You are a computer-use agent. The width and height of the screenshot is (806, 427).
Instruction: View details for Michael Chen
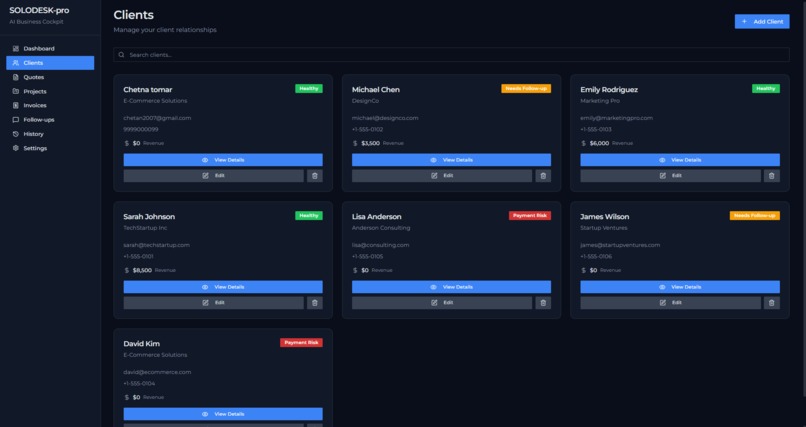pyautogui.click(x=451, y=160)
